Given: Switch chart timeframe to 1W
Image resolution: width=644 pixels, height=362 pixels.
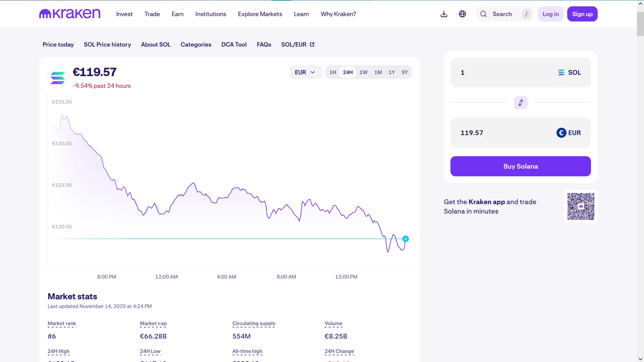Looking at the screenshot, I should coord(363,72).
